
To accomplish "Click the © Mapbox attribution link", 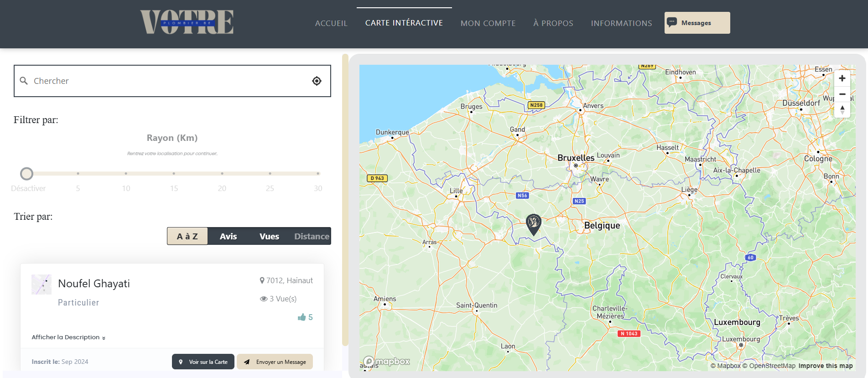I will click(725, 366).
